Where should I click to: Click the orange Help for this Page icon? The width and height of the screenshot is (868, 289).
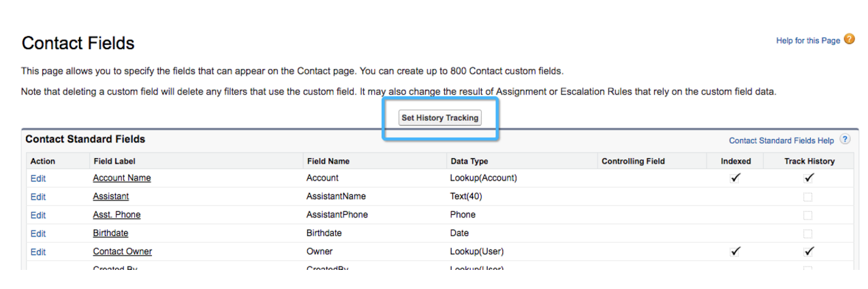tap(849, 40)
